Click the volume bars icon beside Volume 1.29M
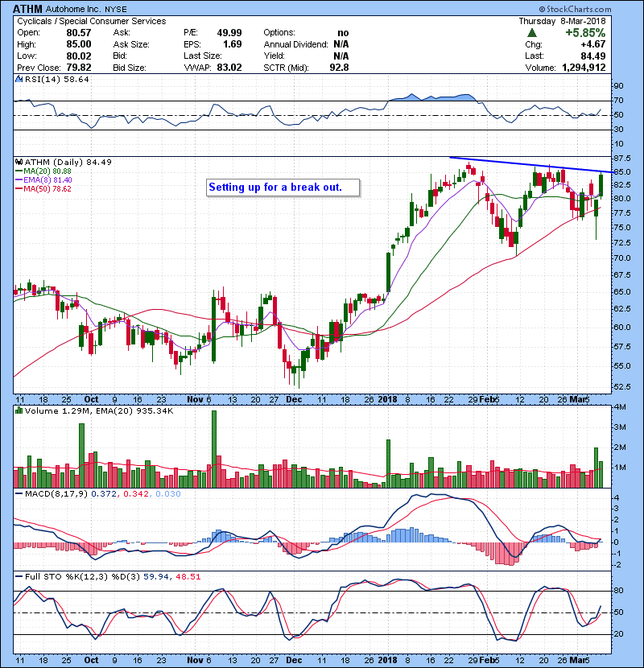Viewport: 644px width, 668px height. coord(19,411)
